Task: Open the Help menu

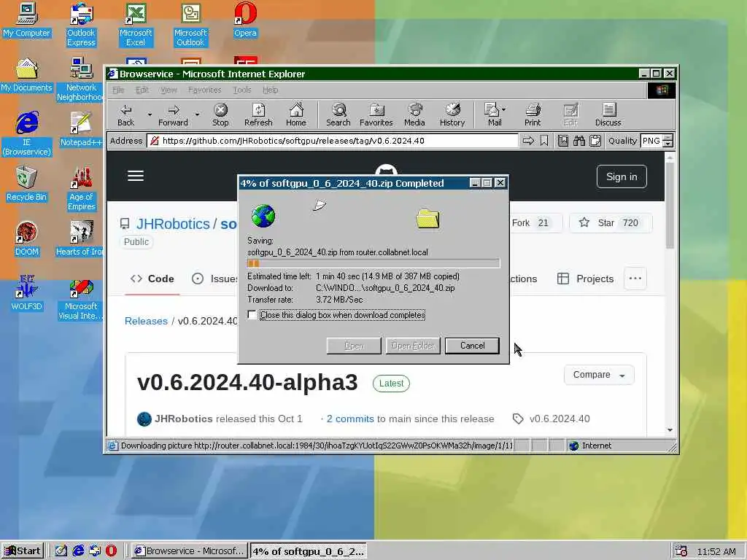Action: (270, 90)
